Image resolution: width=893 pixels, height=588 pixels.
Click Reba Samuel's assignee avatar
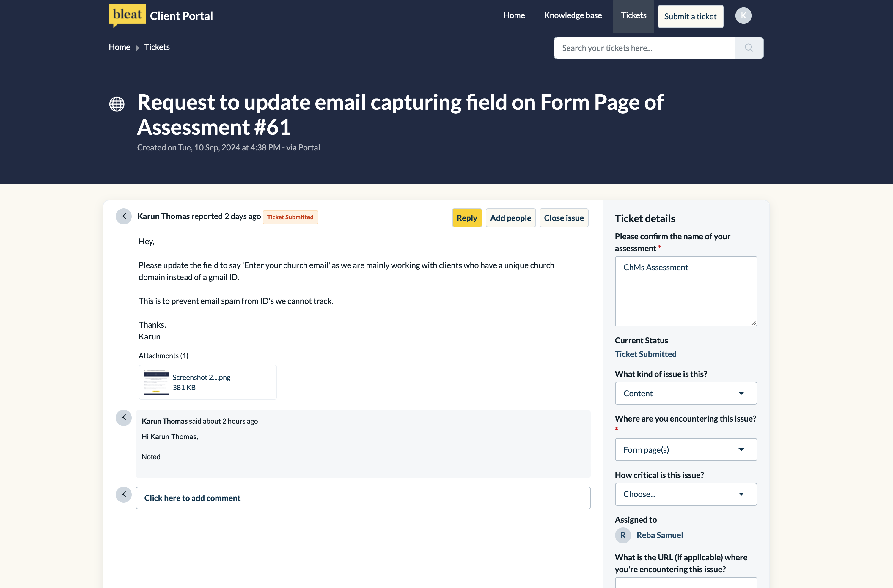(622, 535)
